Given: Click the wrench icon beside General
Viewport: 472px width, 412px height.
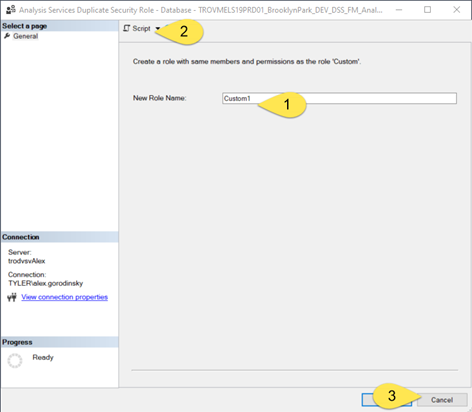Looking at the screenshot, I should (x=7, y=36).
